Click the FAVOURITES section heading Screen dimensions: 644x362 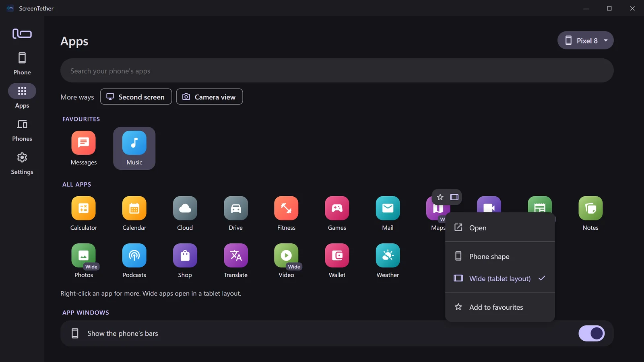point(81,119)
